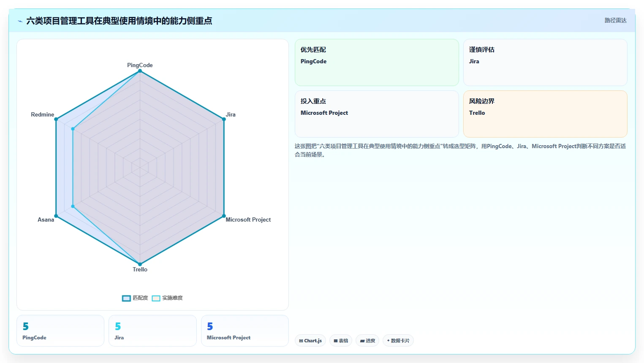Click the Trello data point on radar

click(x=140, y=265)
